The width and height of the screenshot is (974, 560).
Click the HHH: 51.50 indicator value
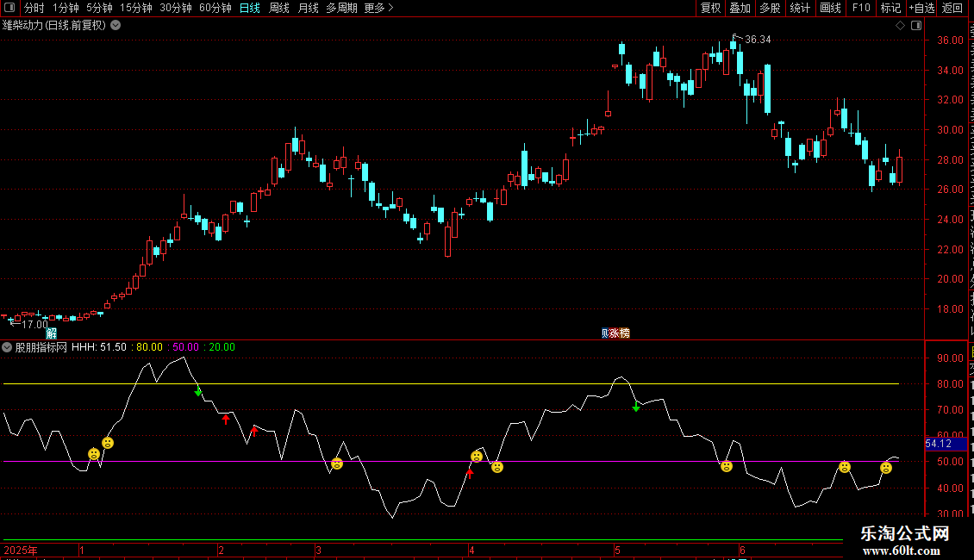click(99, 347)
